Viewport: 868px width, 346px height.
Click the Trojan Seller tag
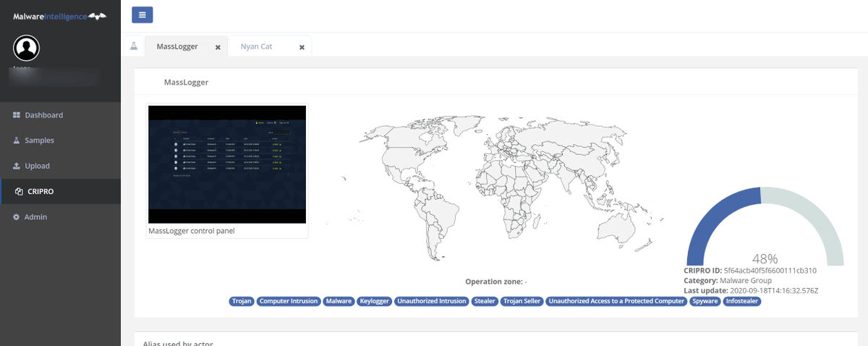pyautogui.click(x=522, y=301)
